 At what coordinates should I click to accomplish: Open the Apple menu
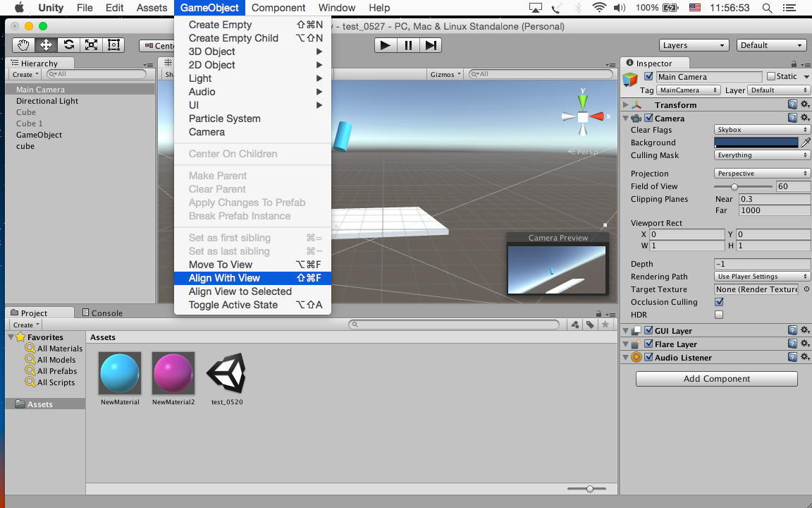tap(19, 7)
